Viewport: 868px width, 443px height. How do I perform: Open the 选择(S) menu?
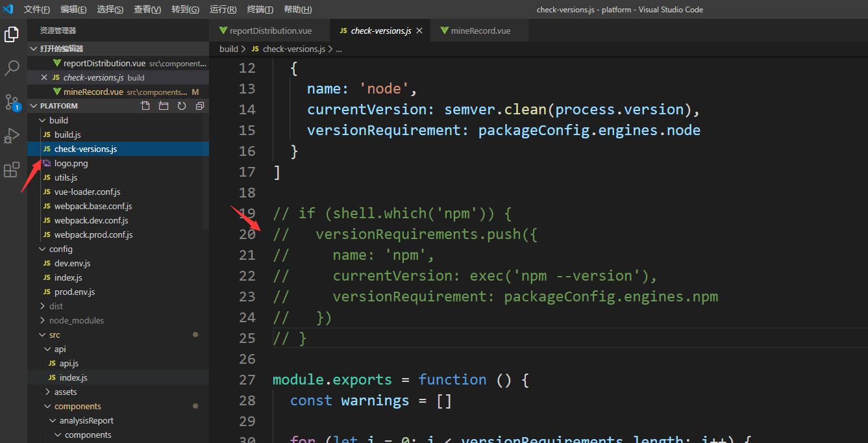click(110, 10)
